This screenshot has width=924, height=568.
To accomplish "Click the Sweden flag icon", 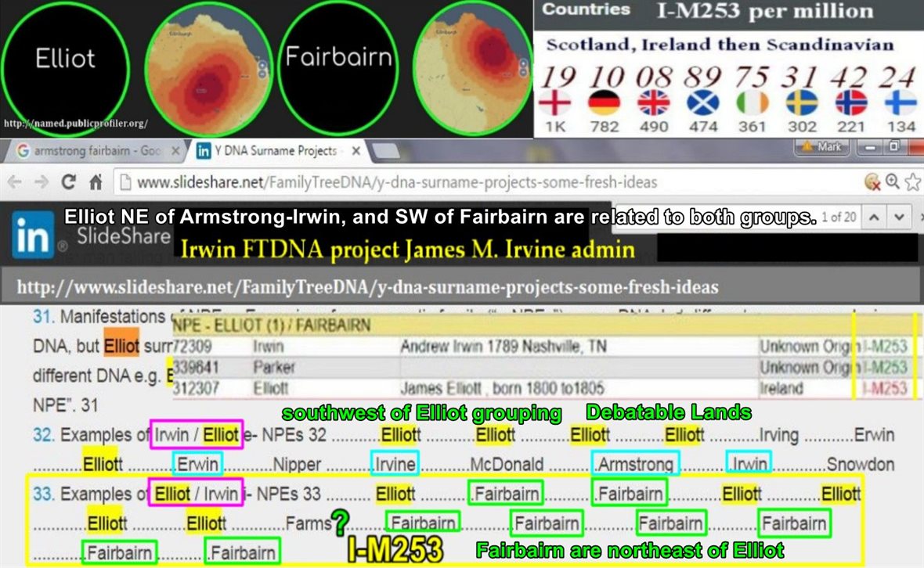I will coord(802,103).
